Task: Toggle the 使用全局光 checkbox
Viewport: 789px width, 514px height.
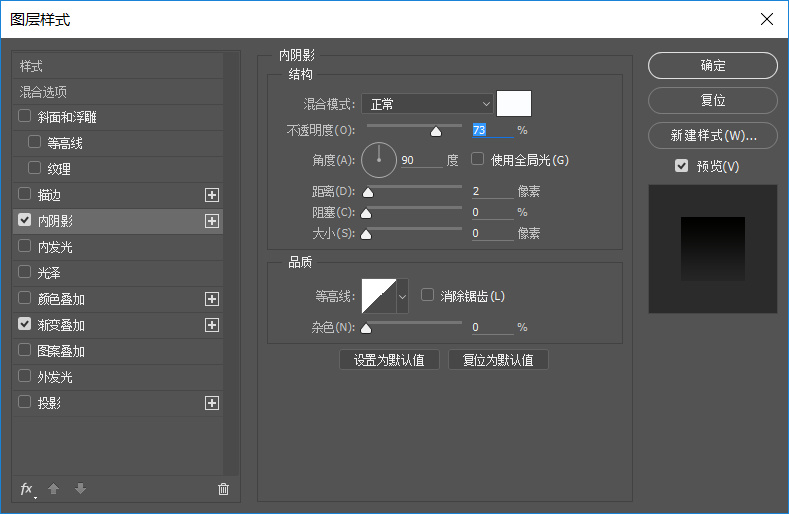Action: click(478, 159)
